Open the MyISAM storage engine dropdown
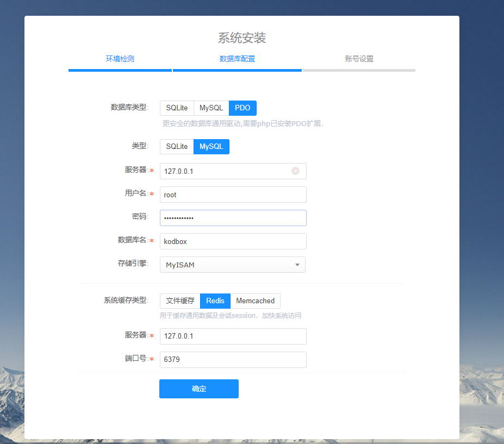Image resolution: width=504 pixels, height=444 pixels. tap(233, 265)
